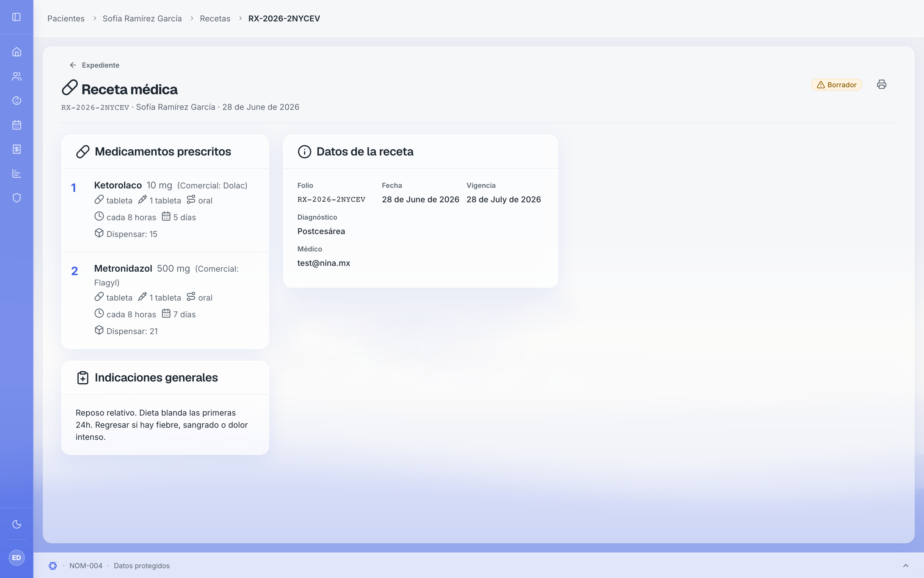Click Vigencia date 28 de July de 2026
Image resolution: width=924 pixels, height=578 pixels.
(504, 199)
